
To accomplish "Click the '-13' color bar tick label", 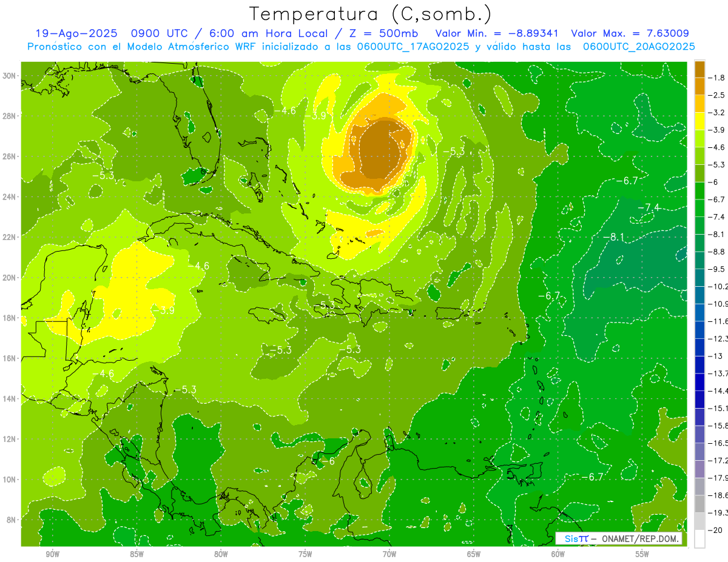I will tap(715, 355).
